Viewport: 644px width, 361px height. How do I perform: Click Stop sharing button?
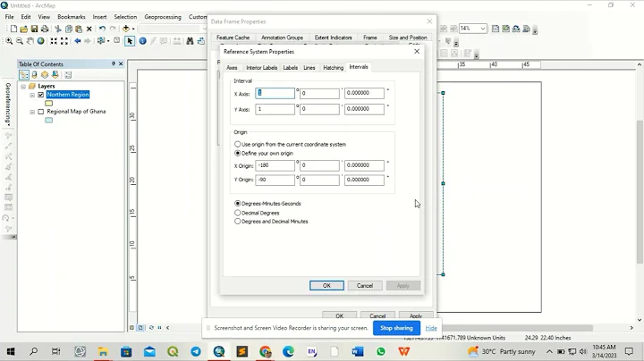tap(396, 328)
